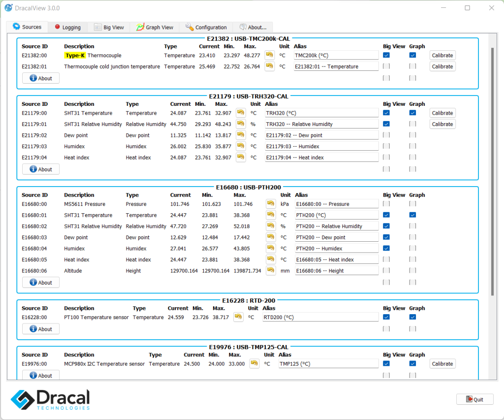This screenshot has height=420, width=504.
Task: Reset min/max for E16680:05 Heat index
Action: point(271,259)
